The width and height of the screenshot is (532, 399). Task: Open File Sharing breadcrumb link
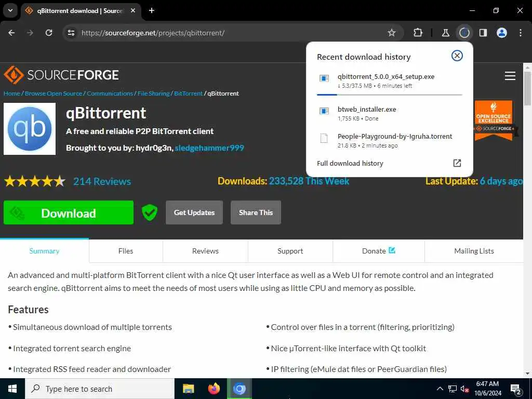(153, 94)
